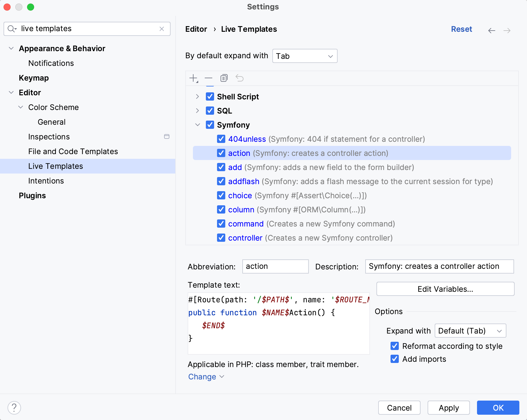Restore deleted default templates
527x420 pixels.
[x=240, y=78]
